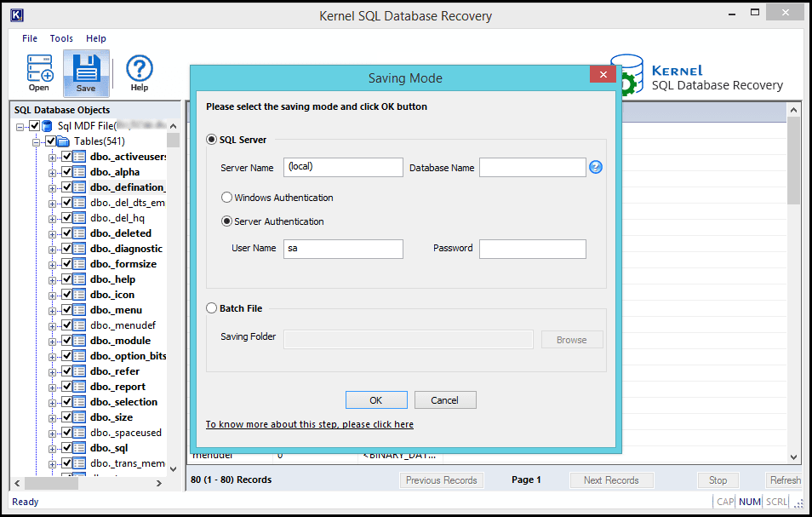Click table icon for dbo._size
This screenshot has height=517, width=812.
click(79, 417)
